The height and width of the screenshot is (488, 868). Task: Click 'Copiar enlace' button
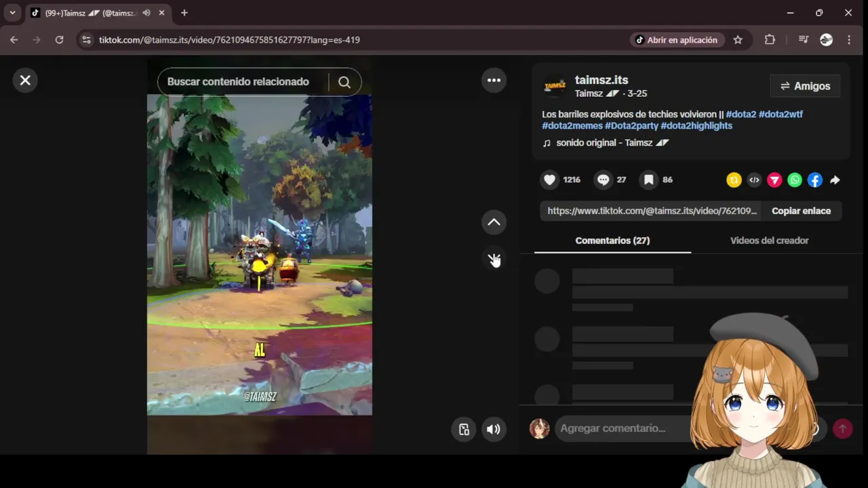(x=801, y=211)
